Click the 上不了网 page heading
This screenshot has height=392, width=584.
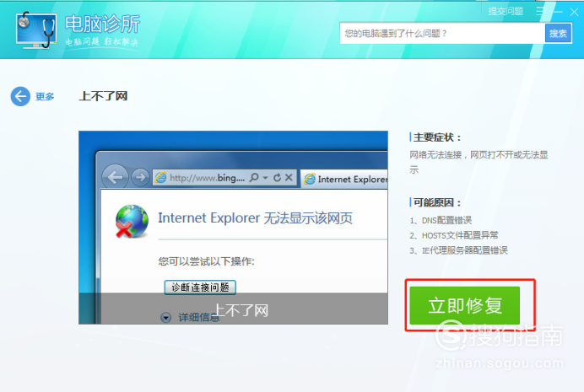tap(103, 96)
